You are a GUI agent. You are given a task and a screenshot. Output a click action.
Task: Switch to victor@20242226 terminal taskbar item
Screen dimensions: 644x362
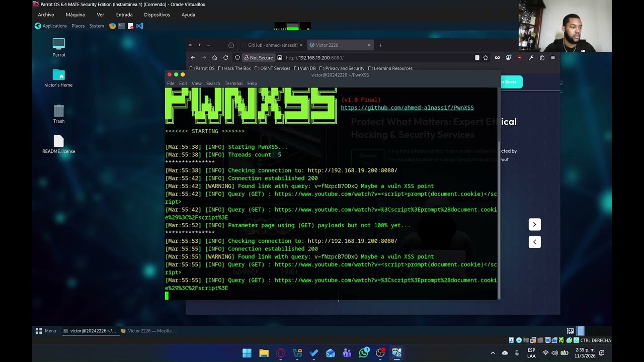tap(90, 331)
